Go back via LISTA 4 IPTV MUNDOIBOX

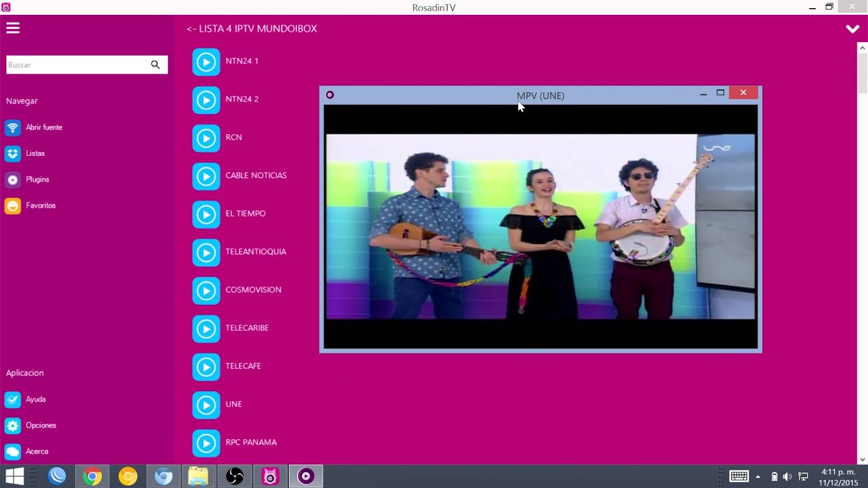click(252, 28)
